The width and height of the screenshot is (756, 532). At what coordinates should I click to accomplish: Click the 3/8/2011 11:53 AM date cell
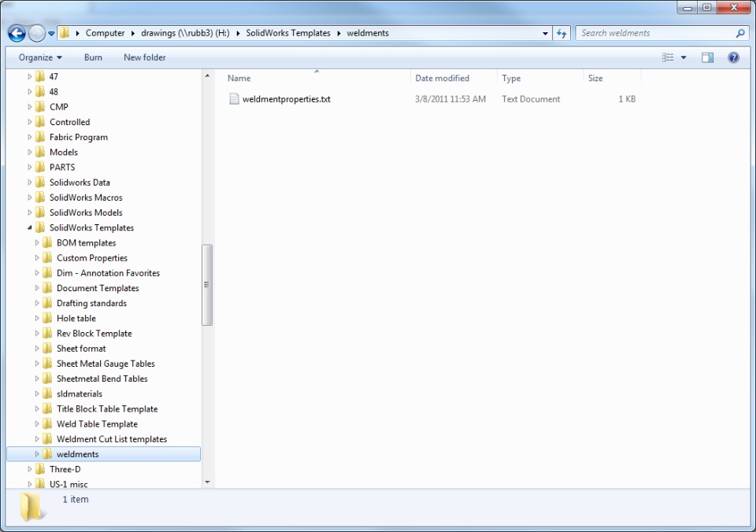pyautogui.click(x=450, y=99)
